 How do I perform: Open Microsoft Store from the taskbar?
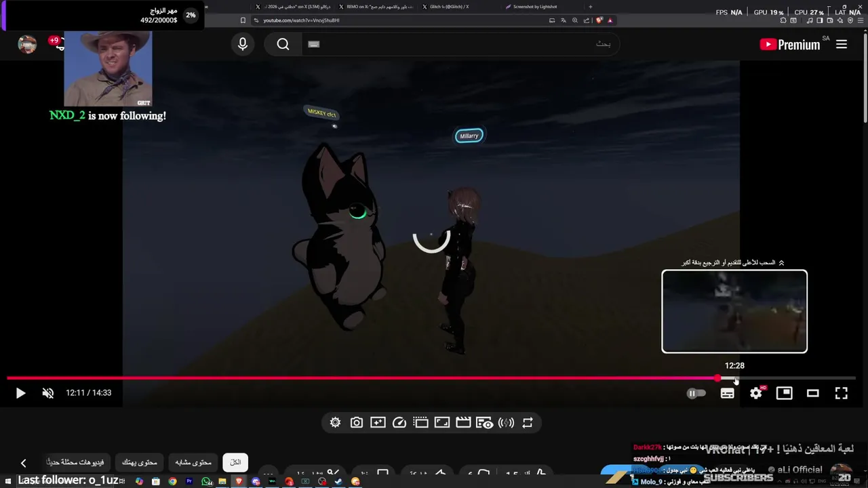pyautogui.click(x=156, y=481)
